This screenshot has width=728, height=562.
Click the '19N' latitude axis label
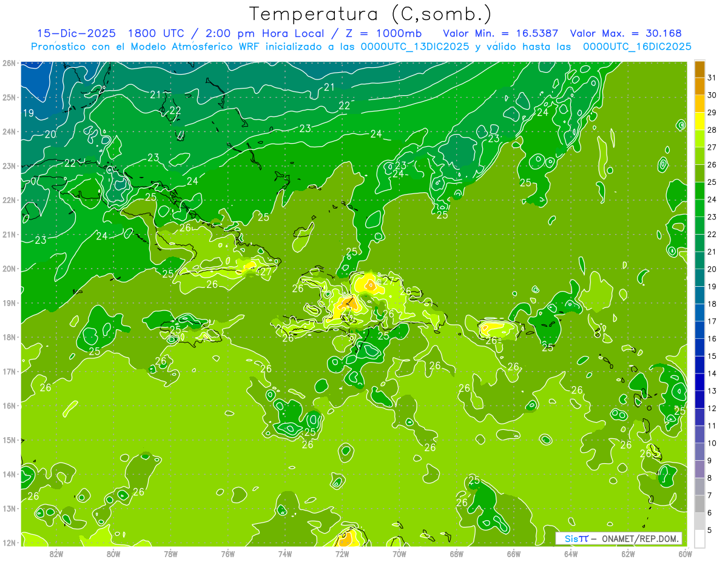pos(8,303)
